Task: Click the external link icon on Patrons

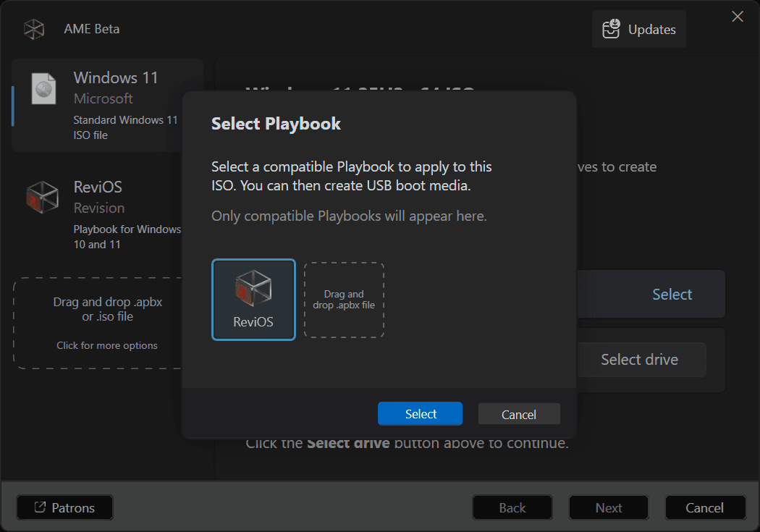Action: click(x=40, y=508)
